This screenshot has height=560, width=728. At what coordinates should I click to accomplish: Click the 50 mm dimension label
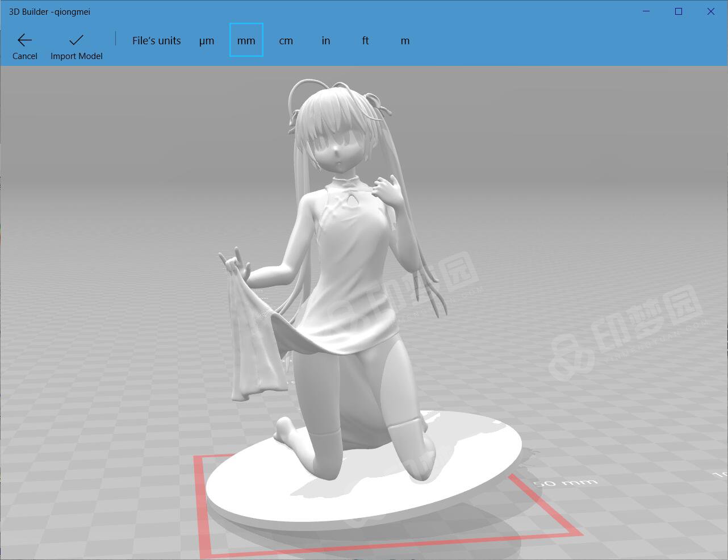pyautogui.click(x=565, y=483)
